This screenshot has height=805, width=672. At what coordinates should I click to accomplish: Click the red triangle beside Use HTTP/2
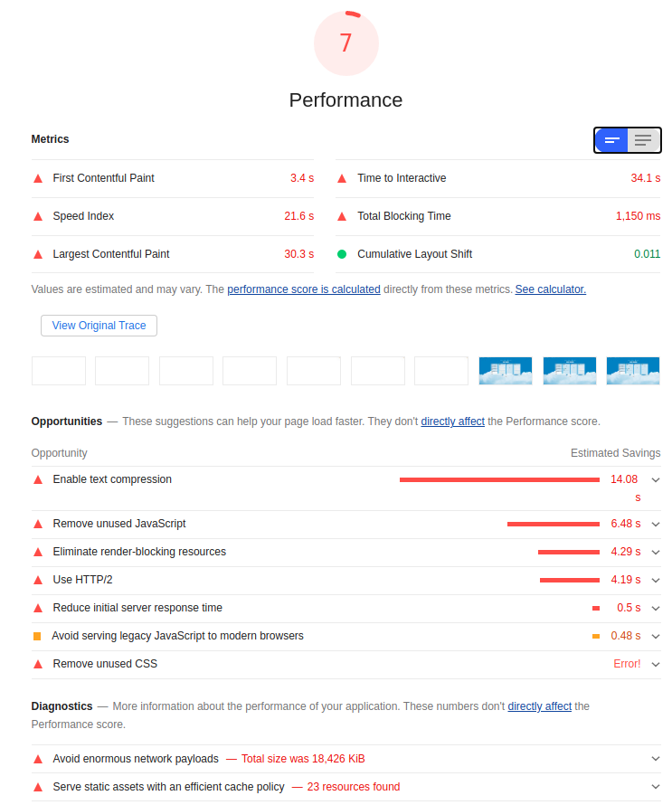(x=37, y=580)
